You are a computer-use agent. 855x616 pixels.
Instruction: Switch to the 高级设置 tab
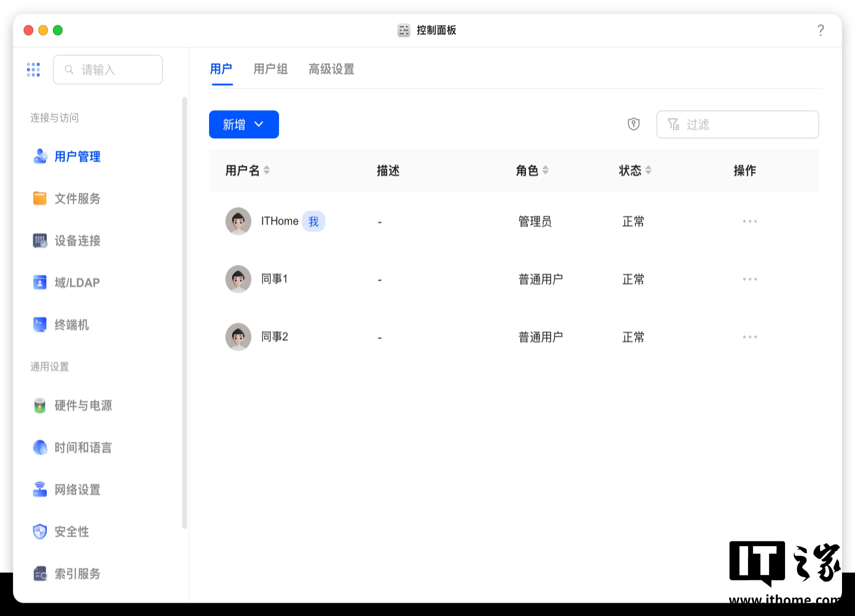click(332, 69)
